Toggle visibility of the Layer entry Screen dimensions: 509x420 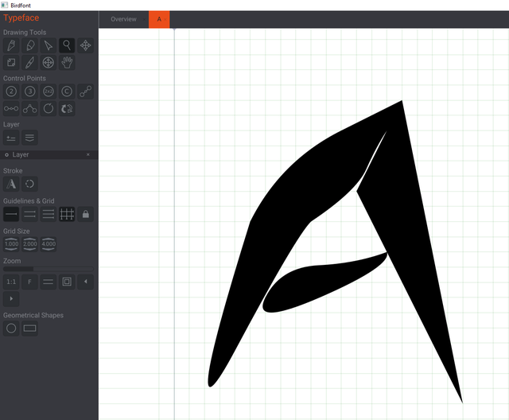coord(6,155)
